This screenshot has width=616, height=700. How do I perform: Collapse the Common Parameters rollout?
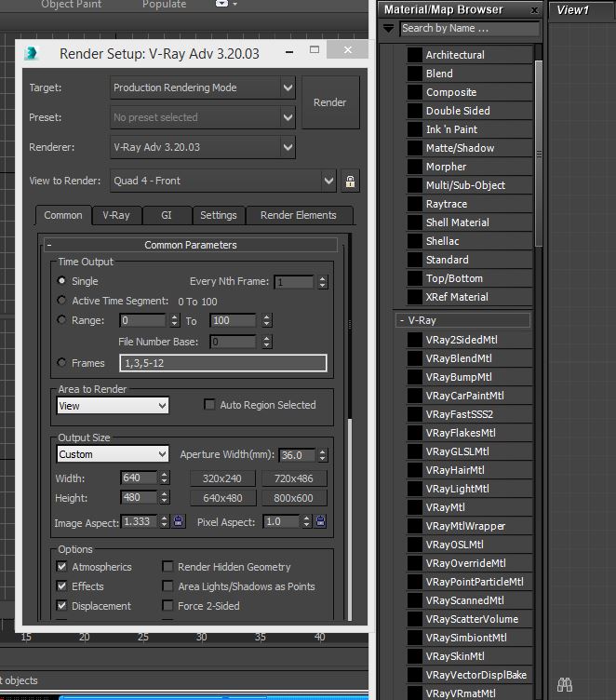click(191, 245)
